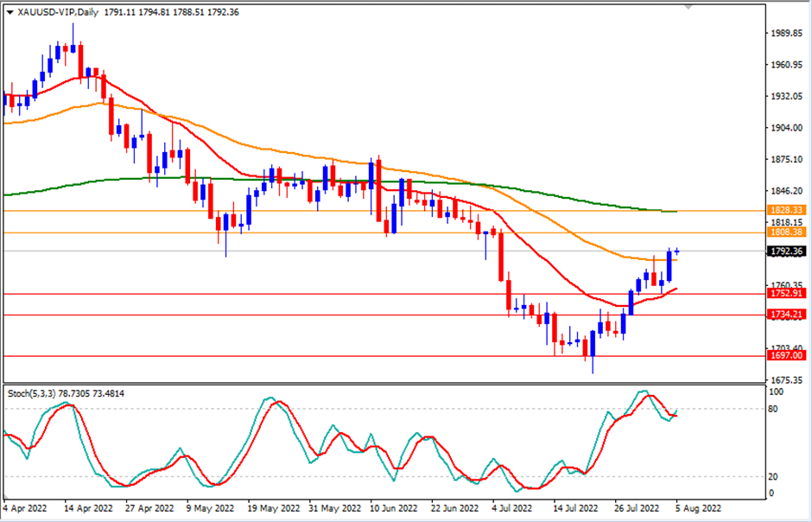Click the 1675.35 price axis label
Screen dimensions: 812x522
(785, 380)
